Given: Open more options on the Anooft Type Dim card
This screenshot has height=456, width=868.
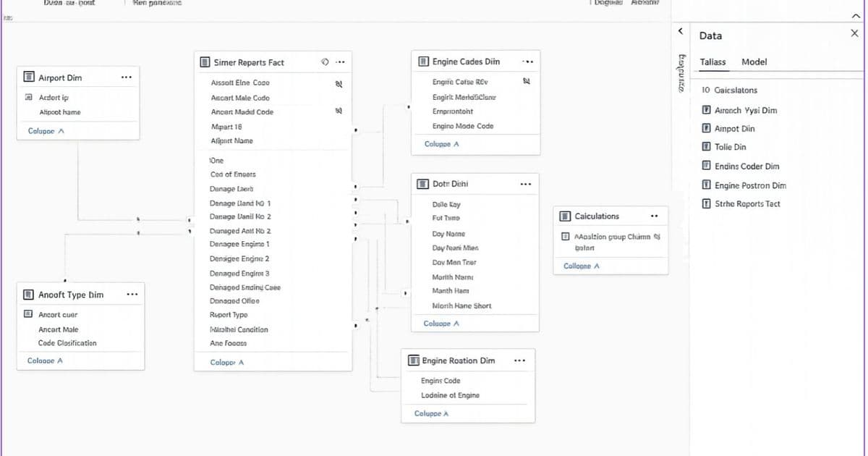Looking at the screenshot, I should pos(132,295).
